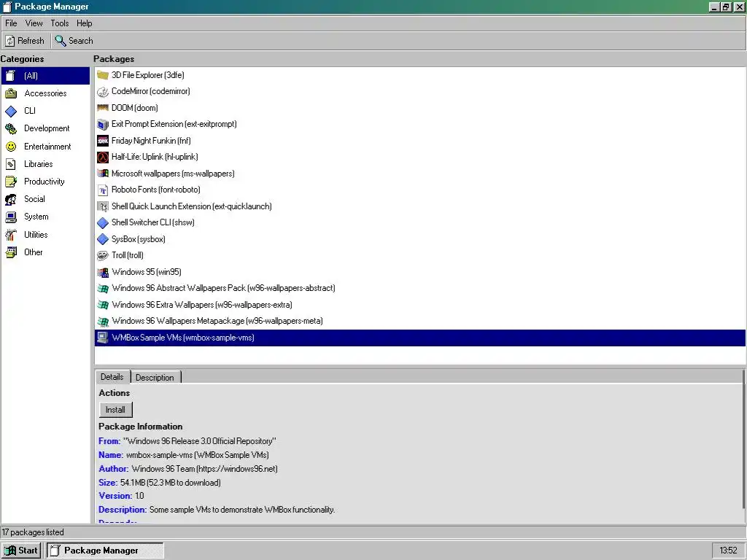Click the 13:52 taskbar clock

[728, 551]
